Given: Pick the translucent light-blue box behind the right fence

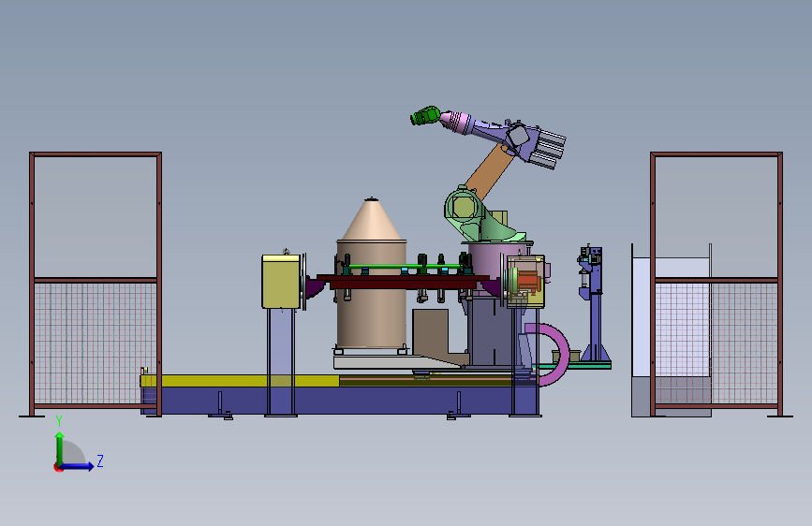Looking at the screenshot, I should tap(672, 331).
